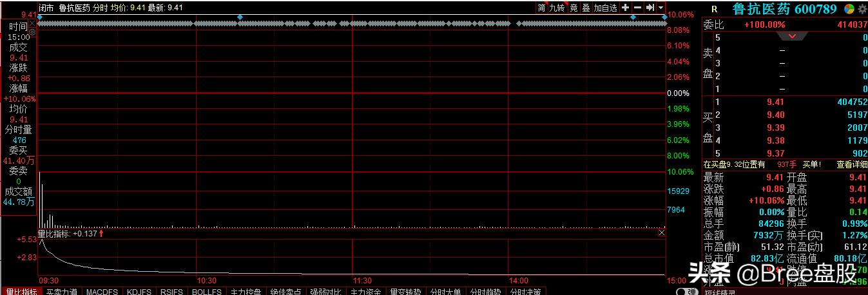Select buy level 3 price 9.39

(775, 128)
